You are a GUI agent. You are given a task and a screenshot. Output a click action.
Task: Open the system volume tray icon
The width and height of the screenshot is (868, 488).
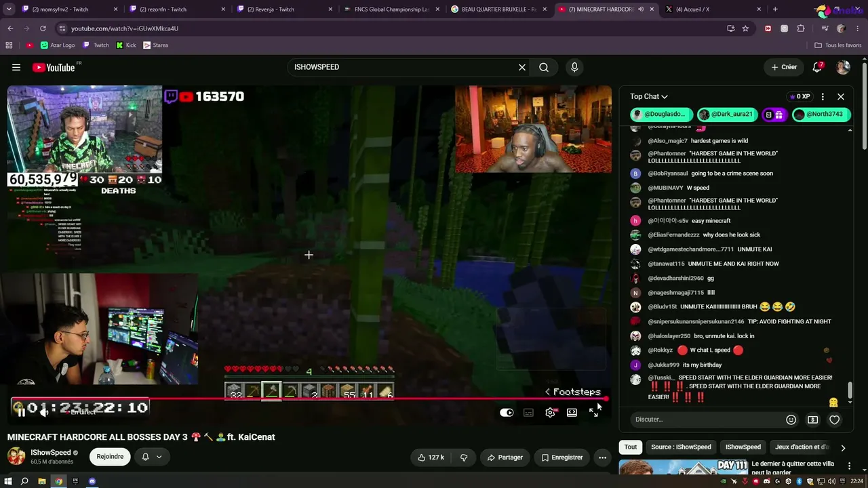pyautogui.click(x=831, y=481)
